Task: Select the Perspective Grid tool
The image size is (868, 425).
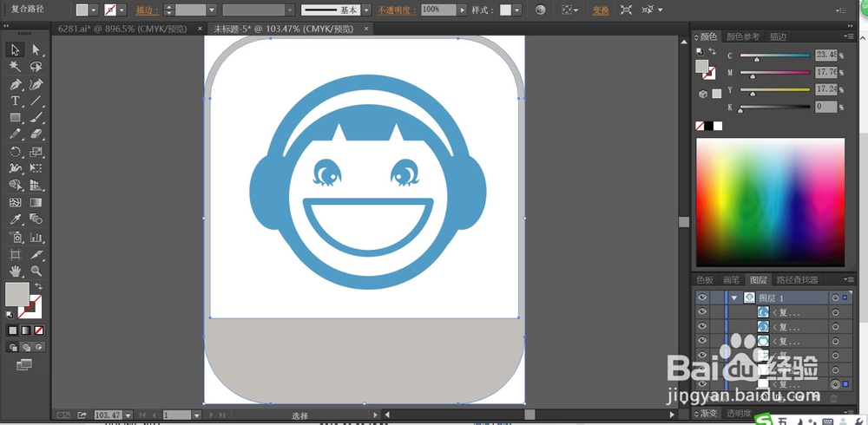Action: 36,186
